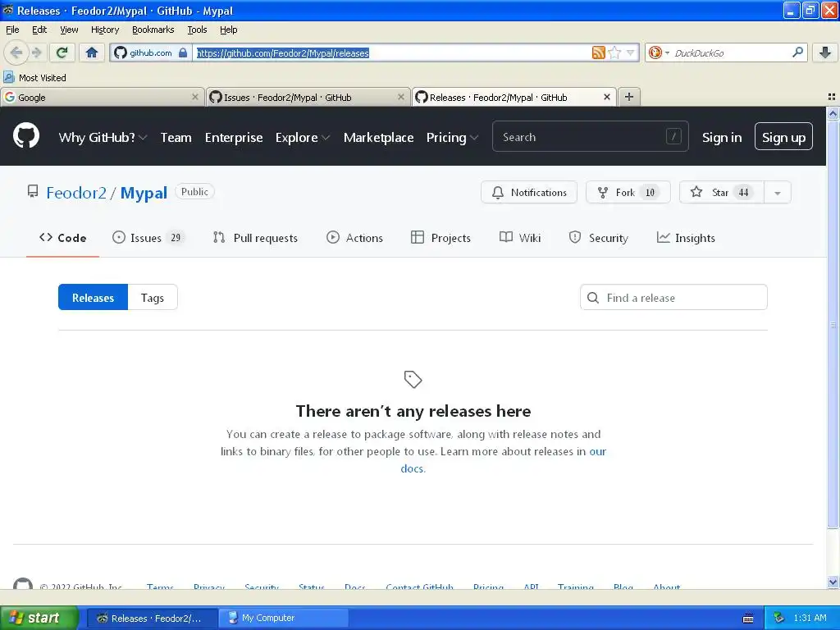Expand the Why GitHub? menu
The image size is (840, 630).
coord(103,137)
